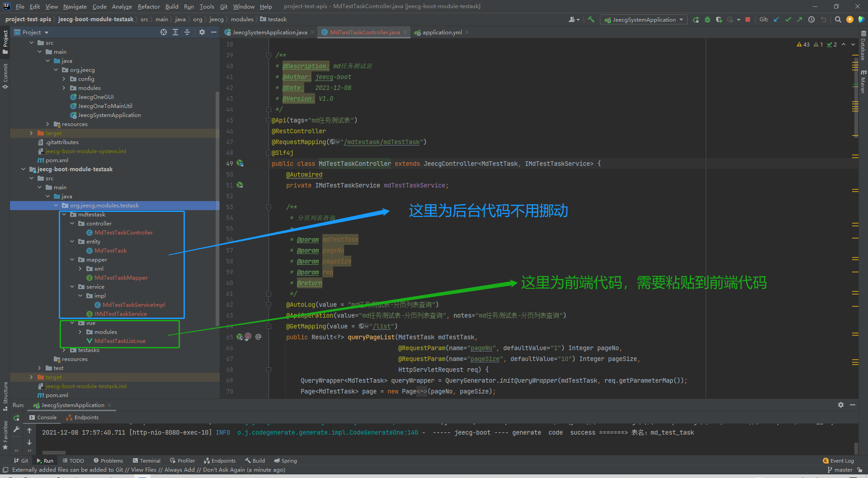Image resolution: width=868 pixels, height=478 pixels.
Task: Switch to the Endpoints tab in Run panel
Action: (x=82, y=417)
